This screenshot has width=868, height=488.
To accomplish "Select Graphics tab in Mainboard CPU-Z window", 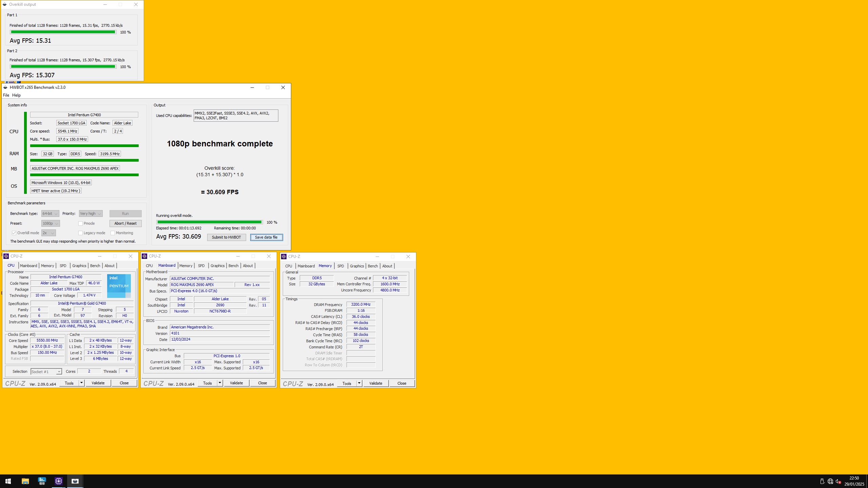I will (x=217, y=266).
